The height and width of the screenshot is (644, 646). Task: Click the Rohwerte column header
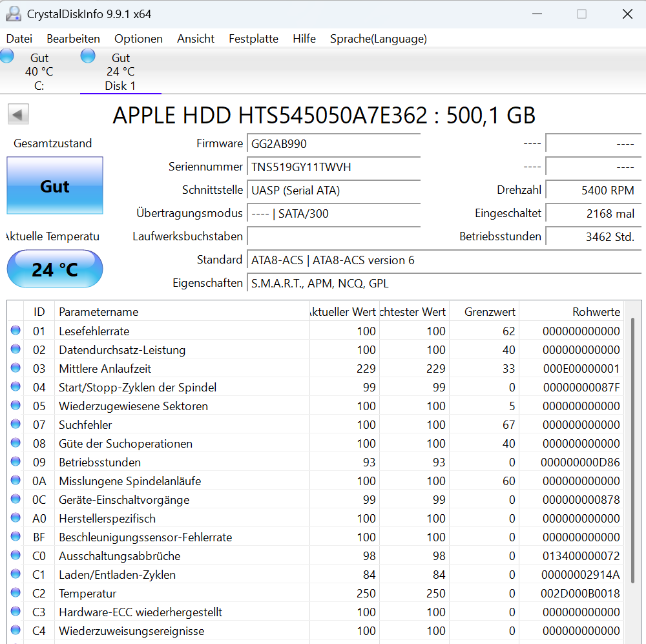(x=571, y=312)
